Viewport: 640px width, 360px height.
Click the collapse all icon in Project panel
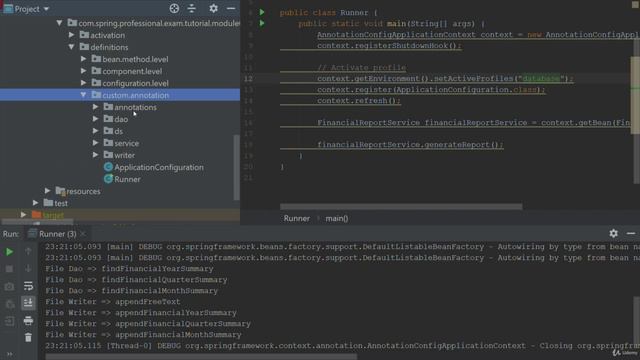191,8
